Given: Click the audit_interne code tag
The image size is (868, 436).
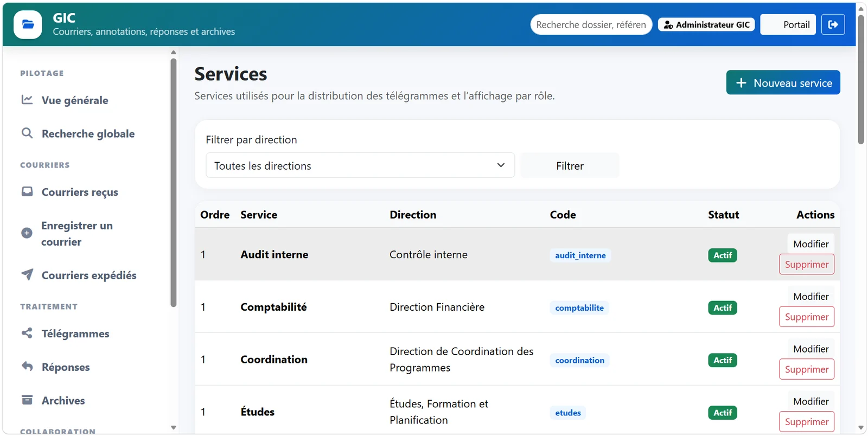Looking at the screenshot, I should (x=580, y=255).
